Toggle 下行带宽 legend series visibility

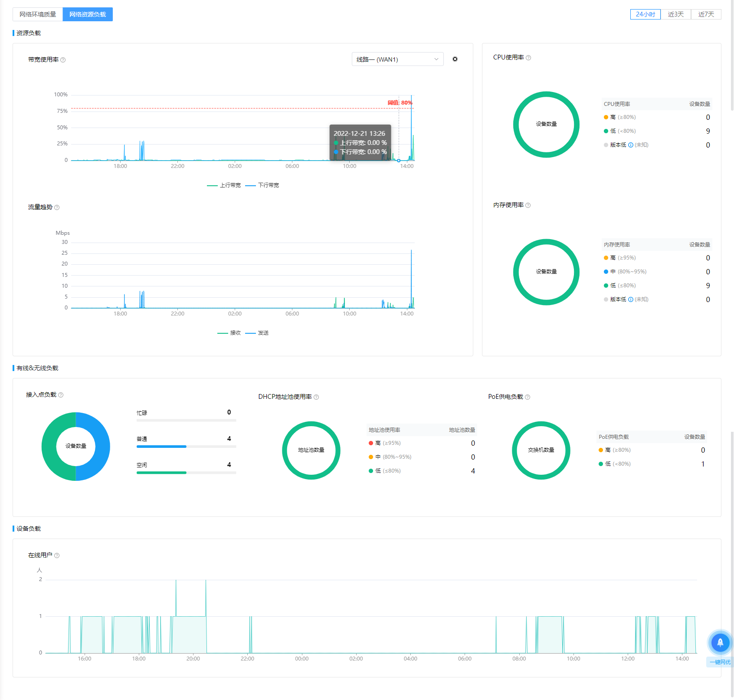point(262,185)
